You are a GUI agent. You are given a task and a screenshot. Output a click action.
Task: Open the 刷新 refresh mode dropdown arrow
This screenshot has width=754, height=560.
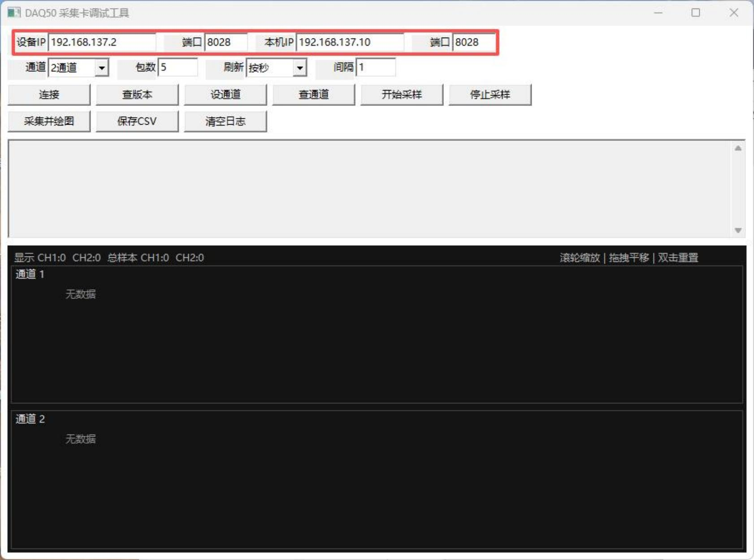(300, 68)
